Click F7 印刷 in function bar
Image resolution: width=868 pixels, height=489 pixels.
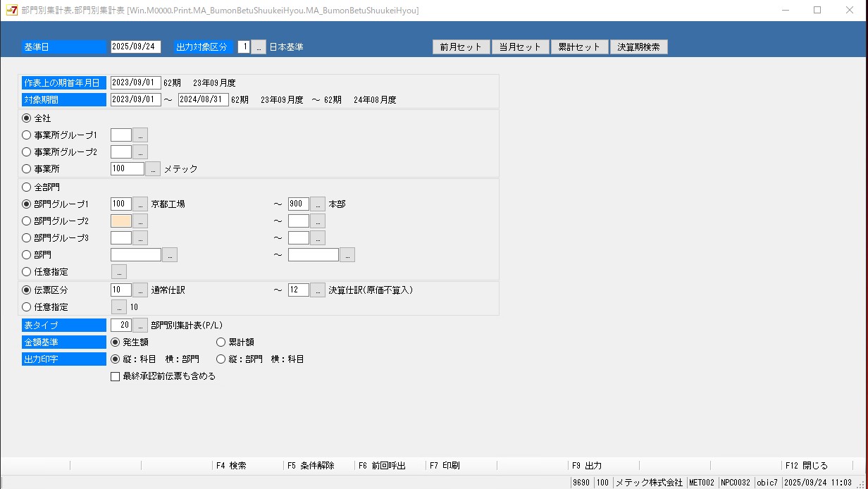[x=445, y=466]
